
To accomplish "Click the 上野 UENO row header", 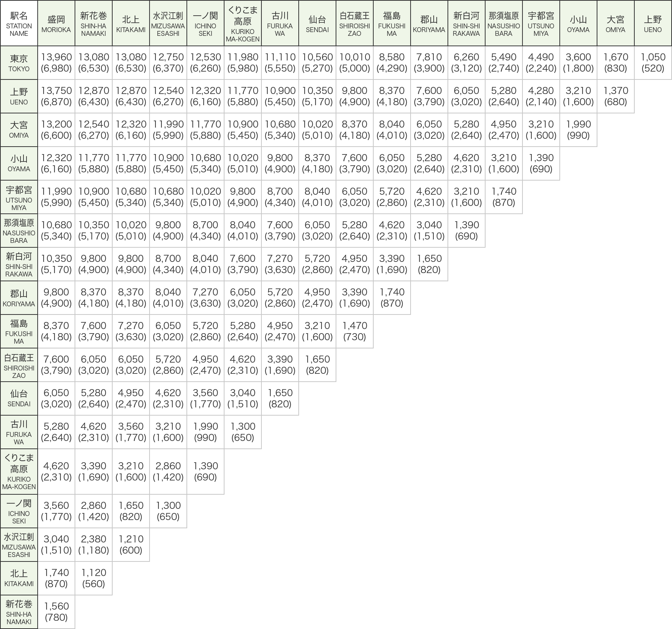I will coord(19,96).
